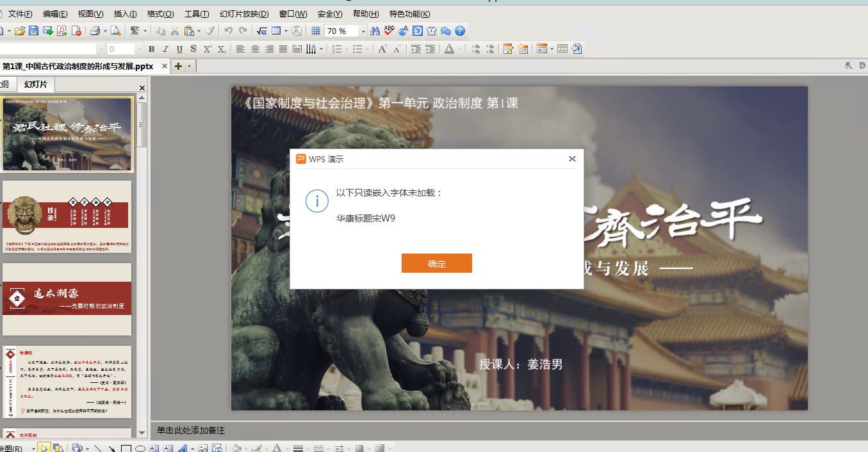
Task: Click the undo arrow icon
Action: click(229, 31)
